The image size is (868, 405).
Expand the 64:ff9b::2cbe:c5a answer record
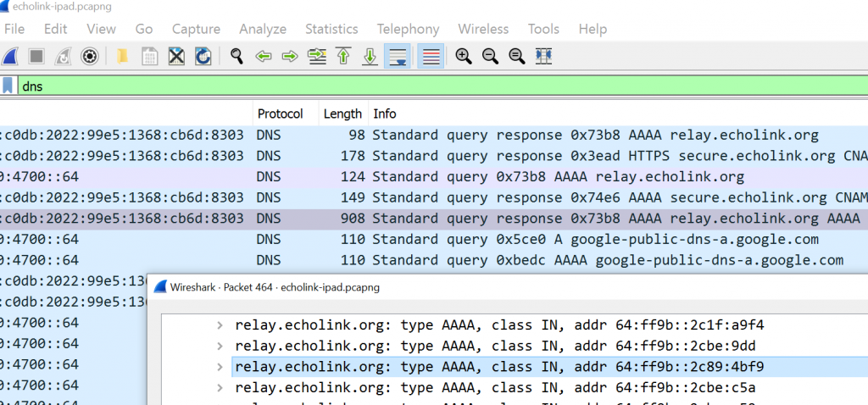click(220, 387)
